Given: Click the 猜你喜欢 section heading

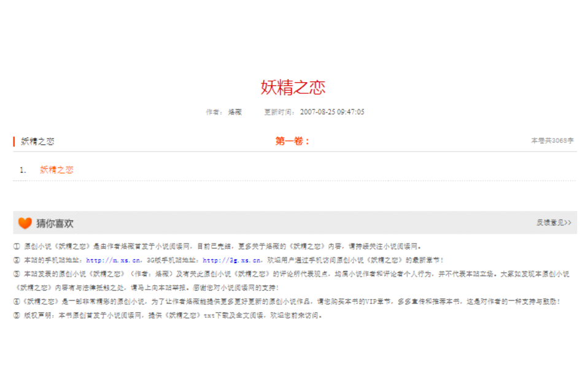Looking at the screenshot, I should pos(55,223).
